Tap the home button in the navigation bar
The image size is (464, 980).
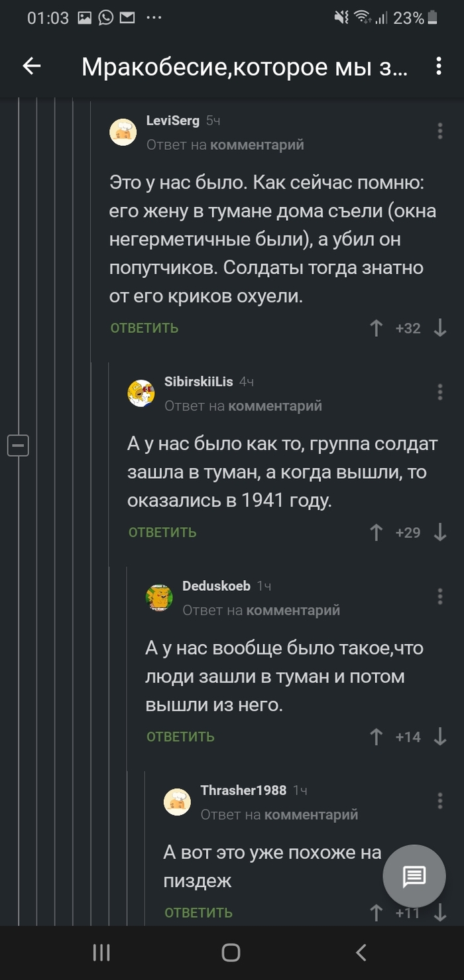coord(231,953)
